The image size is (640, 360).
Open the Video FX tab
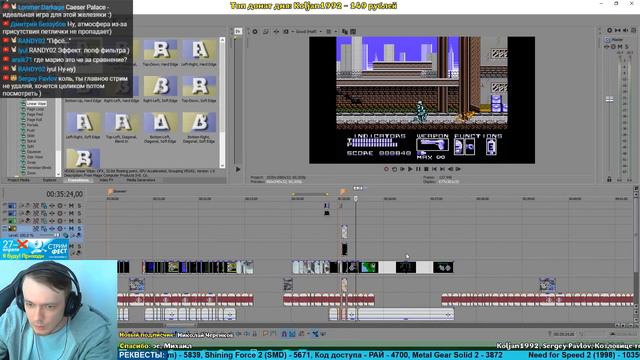tap(107, 180)
